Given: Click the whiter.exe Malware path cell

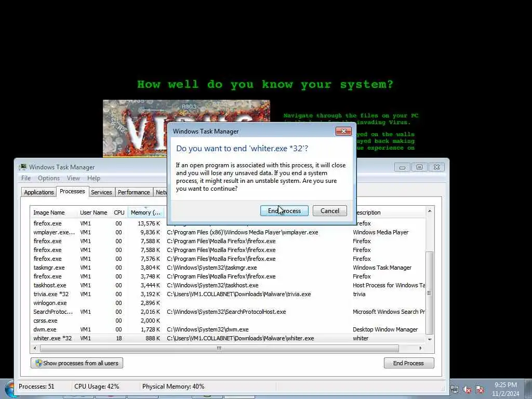Looking at the screenshot, I should pyautogui.click(x=241, y=338).
